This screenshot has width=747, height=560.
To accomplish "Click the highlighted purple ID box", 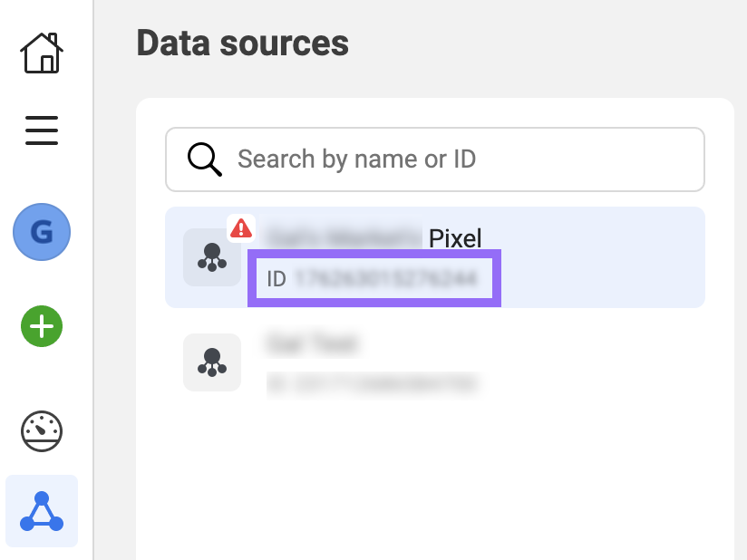I will tap(373, 277).
